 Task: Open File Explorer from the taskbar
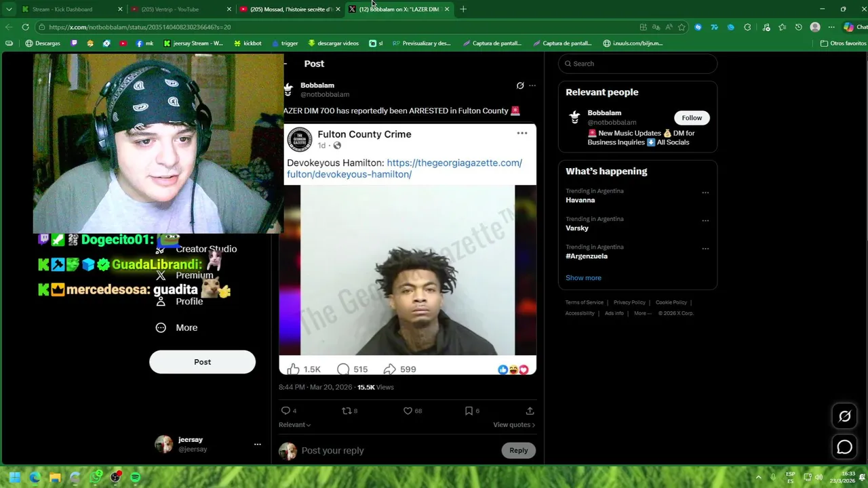click(55, 477)
